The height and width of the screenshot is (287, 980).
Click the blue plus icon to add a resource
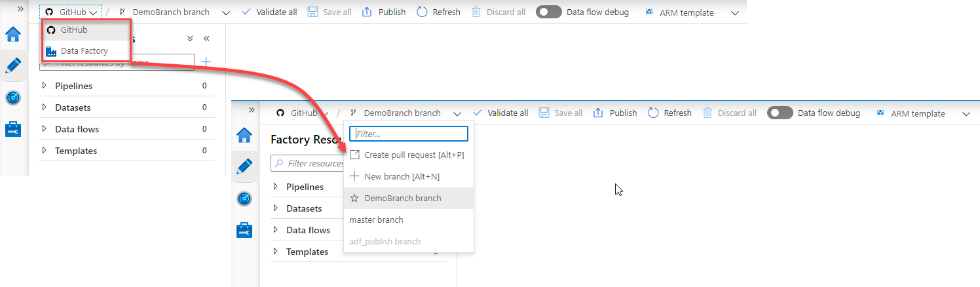(206, 62)
